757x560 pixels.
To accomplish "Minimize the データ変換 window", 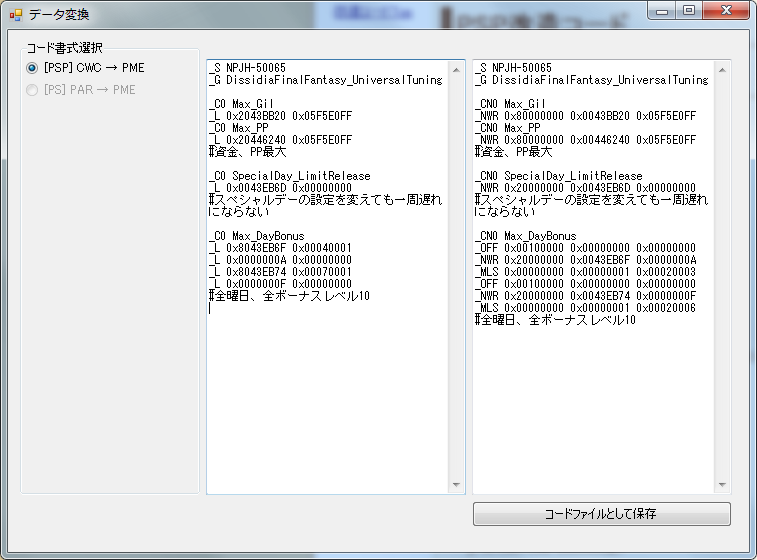I will [x=662, y=11].
